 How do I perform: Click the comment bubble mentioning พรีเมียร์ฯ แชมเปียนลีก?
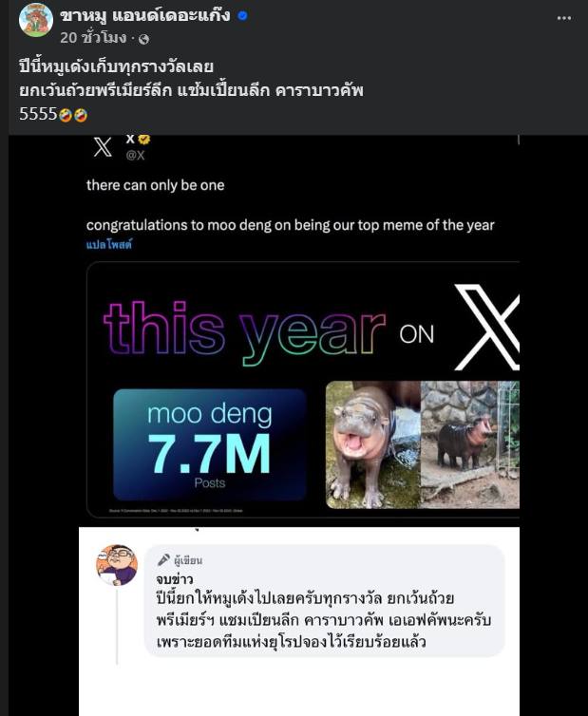pyautogui.click(x=324, y=601)
